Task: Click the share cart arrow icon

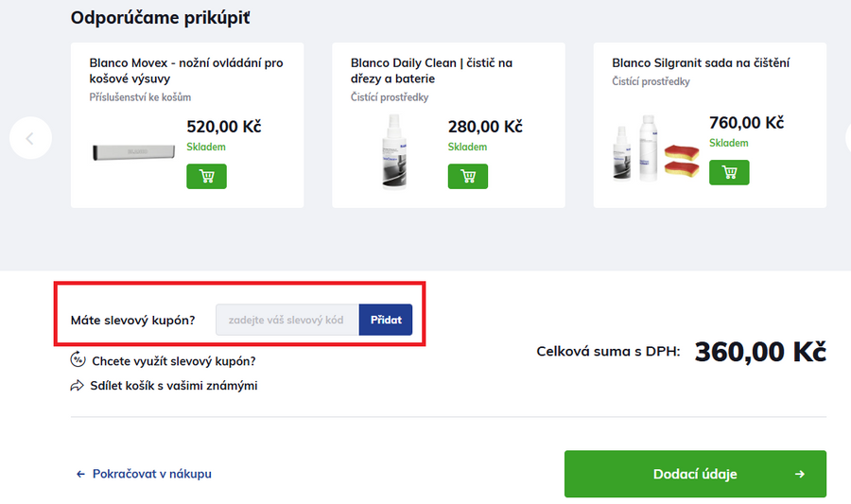Action: (x=78, y=386)
